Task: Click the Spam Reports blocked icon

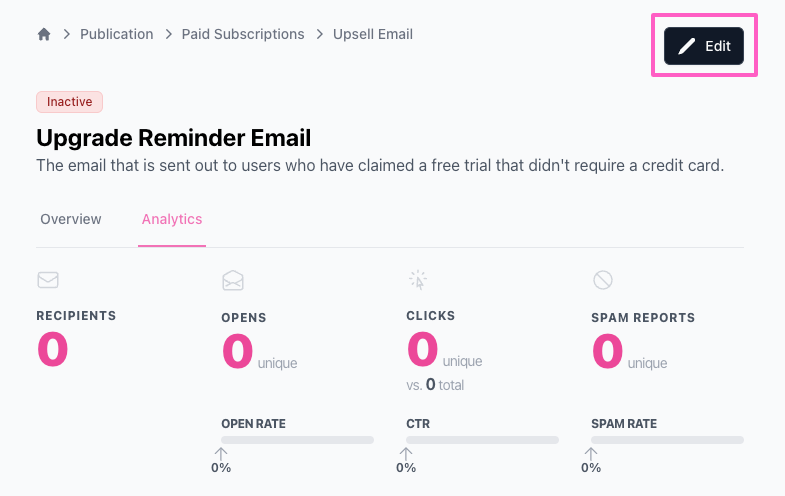Action: click(x=603, y=280)
